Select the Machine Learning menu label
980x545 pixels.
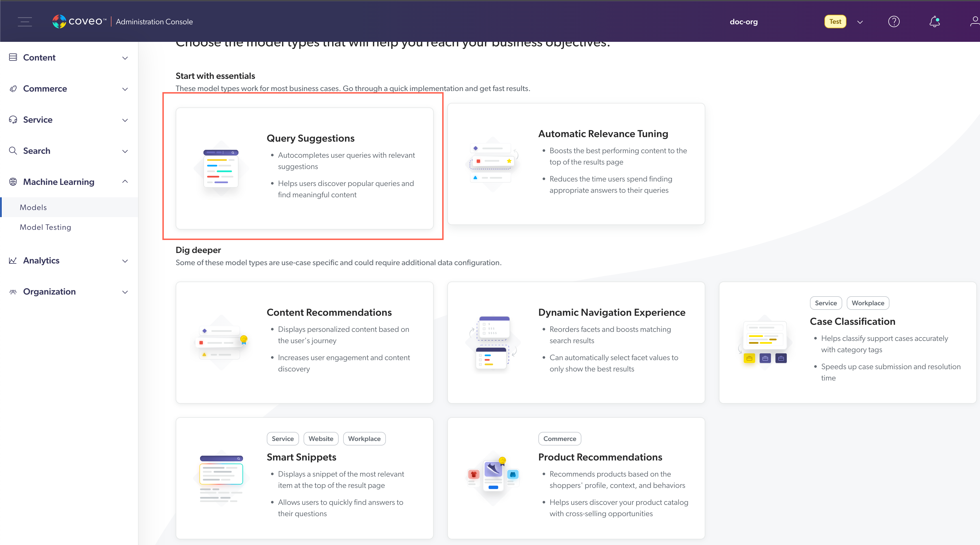click(59, 182)
